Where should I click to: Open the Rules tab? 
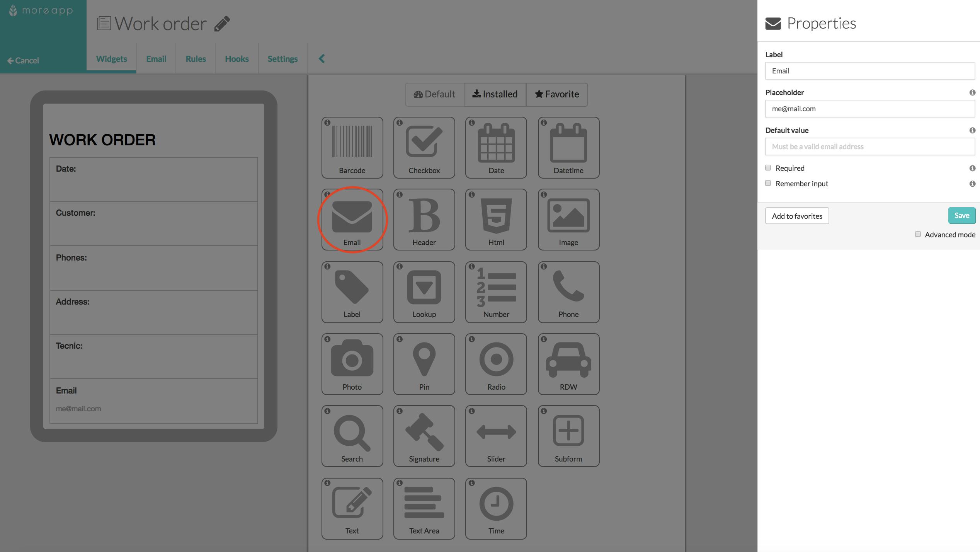[195, 58]
